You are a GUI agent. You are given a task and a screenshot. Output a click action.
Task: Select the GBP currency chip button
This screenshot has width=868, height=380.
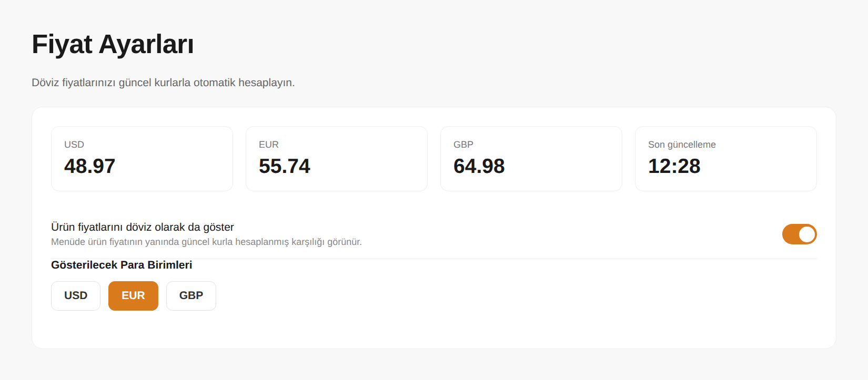[191, 296]
